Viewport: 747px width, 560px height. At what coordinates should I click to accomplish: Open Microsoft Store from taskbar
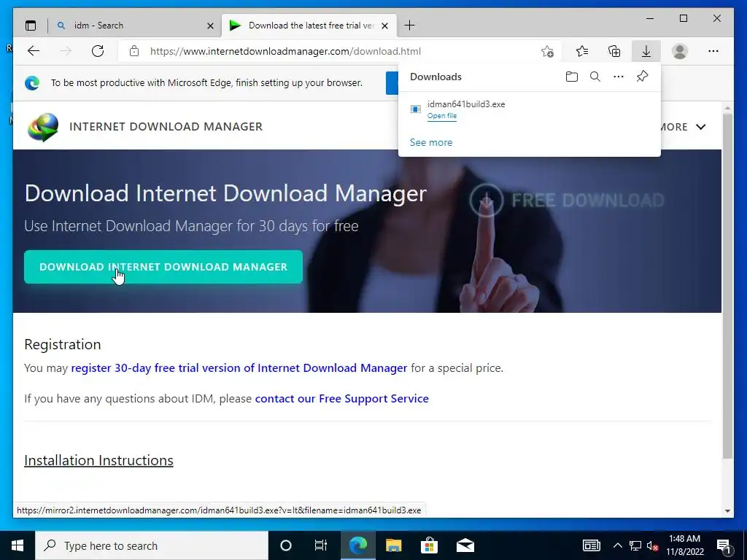[429, 545]
